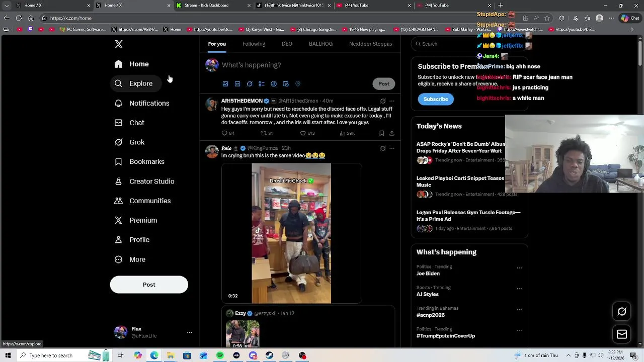Add a poll icon in composer

262,84
